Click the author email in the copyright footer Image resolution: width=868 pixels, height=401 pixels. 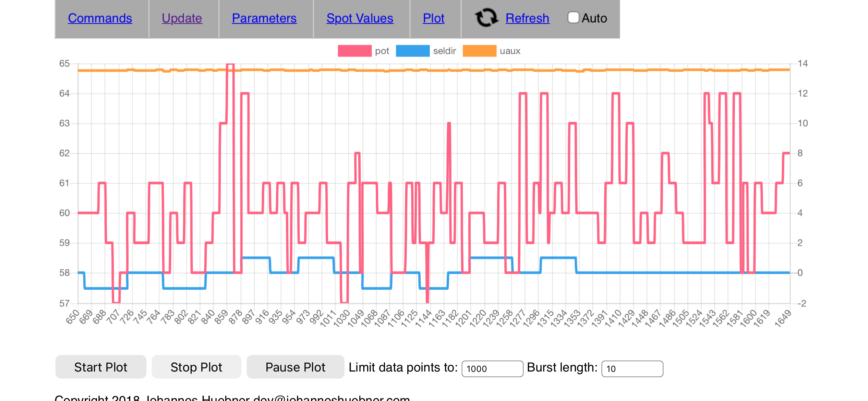[x=331, y=398]
